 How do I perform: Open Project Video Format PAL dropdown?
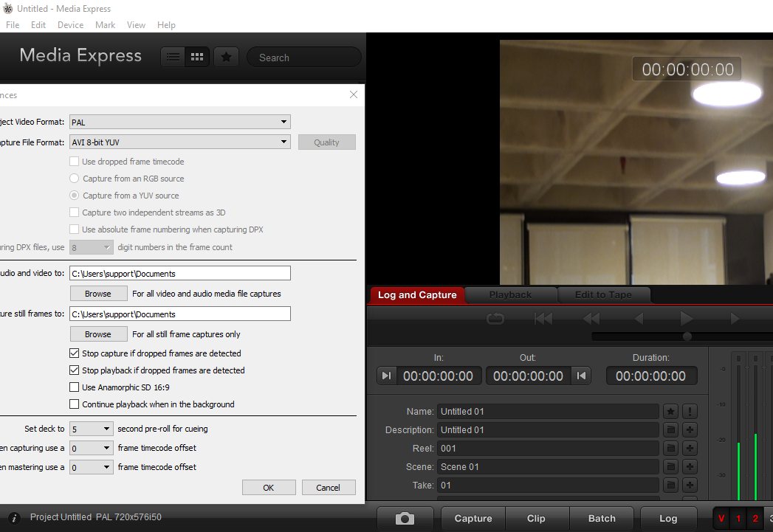[180, 122]
